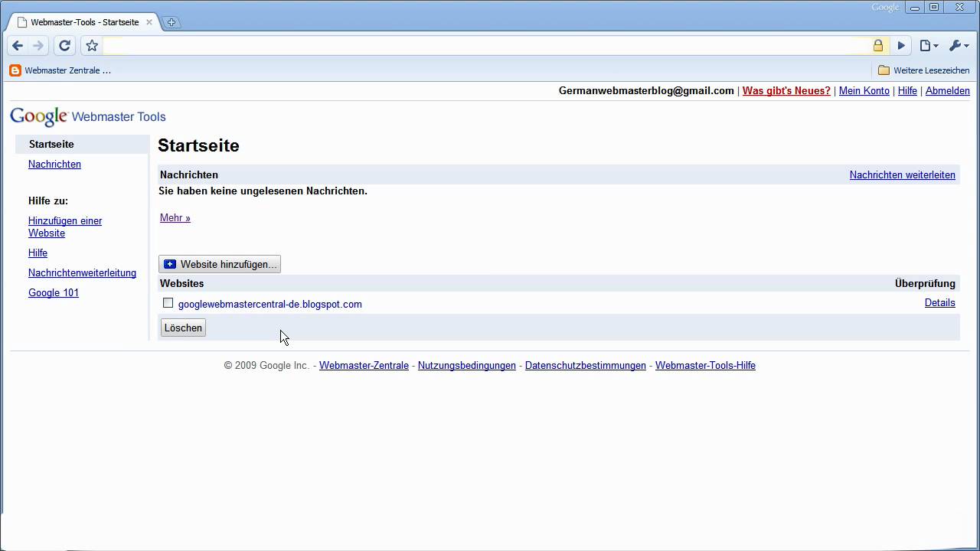Open the Weitere Lesezeichen folder
The image size is (980, 551).
[x=924, y=70]
